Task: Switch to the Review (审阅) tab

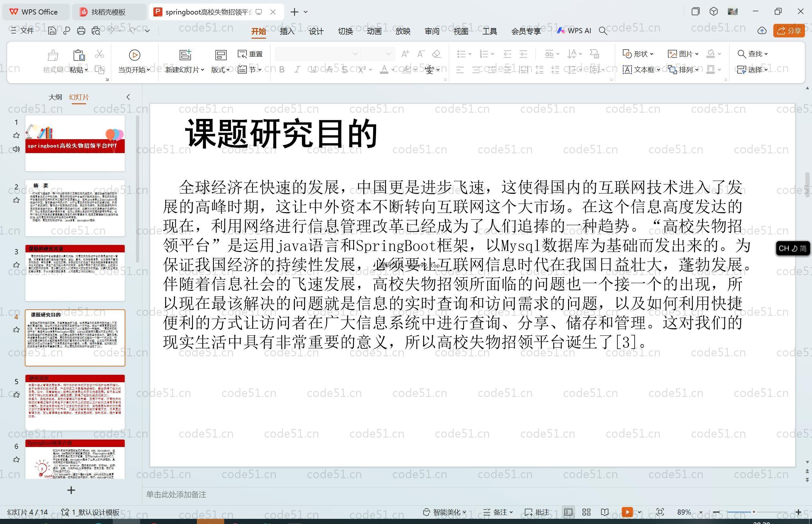Action: (x=432, y=31)
